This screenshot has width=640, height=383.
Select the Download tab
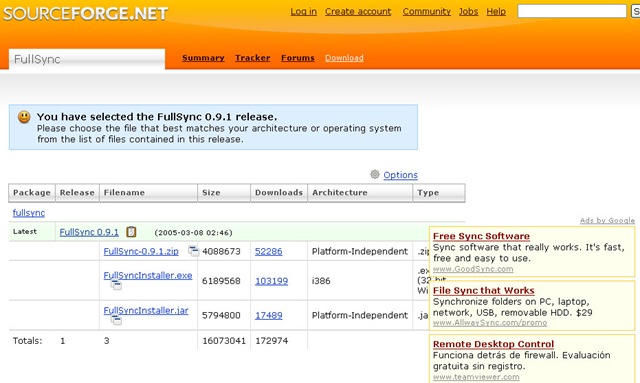344,58
